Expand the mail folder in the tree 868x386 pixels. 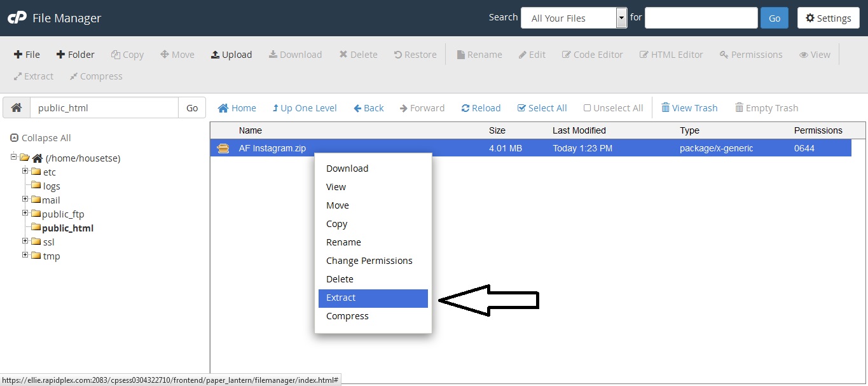pyautogui.click(x=25, y=199)
